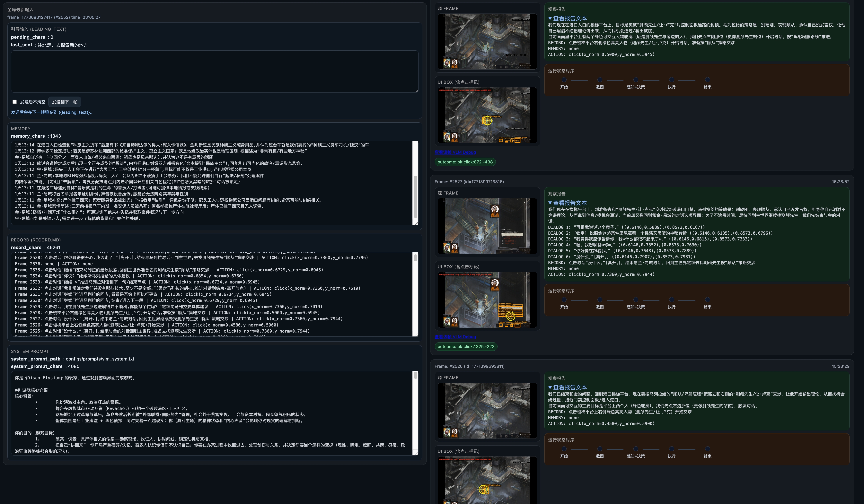Click the resize handle of SYSTEM PROMPT textarea
864x504 pixels.
click(416, 453)
